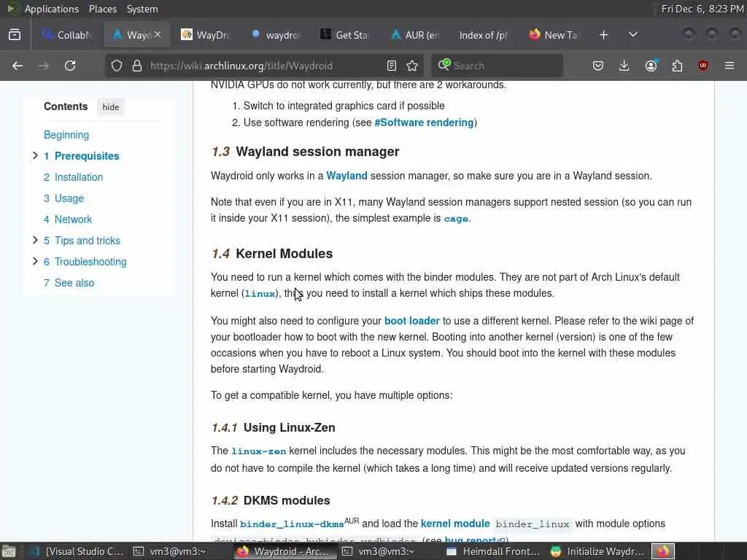This screenshot has width=747, height=560.
Task: Go to Installation in Contents
Action: tap(74, 177)
